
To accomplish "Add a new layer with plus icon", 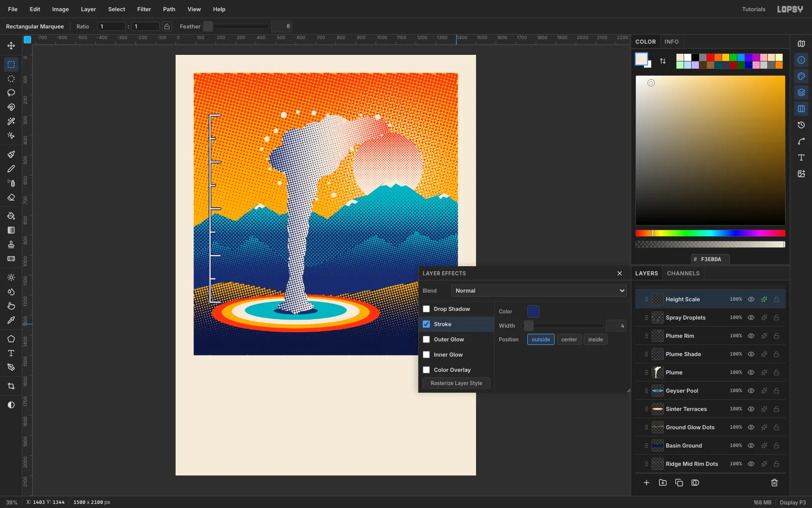I will [x=647, y=483].
